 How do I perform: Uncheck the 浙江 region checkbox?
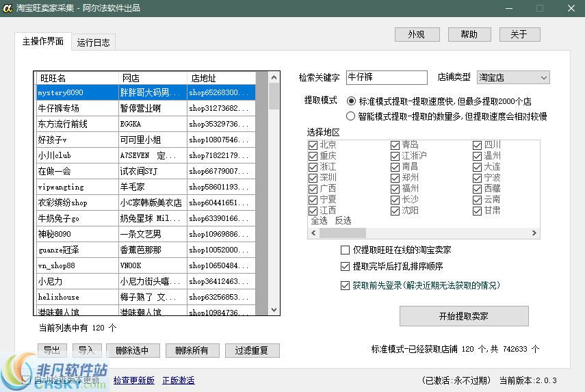click(313, 167)
